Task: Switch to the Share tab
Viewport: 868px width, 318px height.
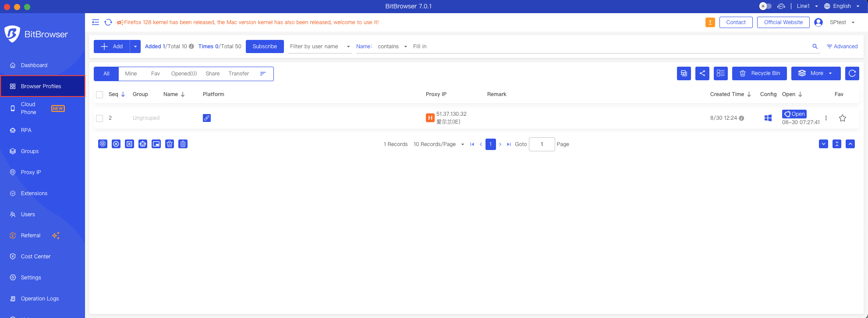Action: pos(213,74)
